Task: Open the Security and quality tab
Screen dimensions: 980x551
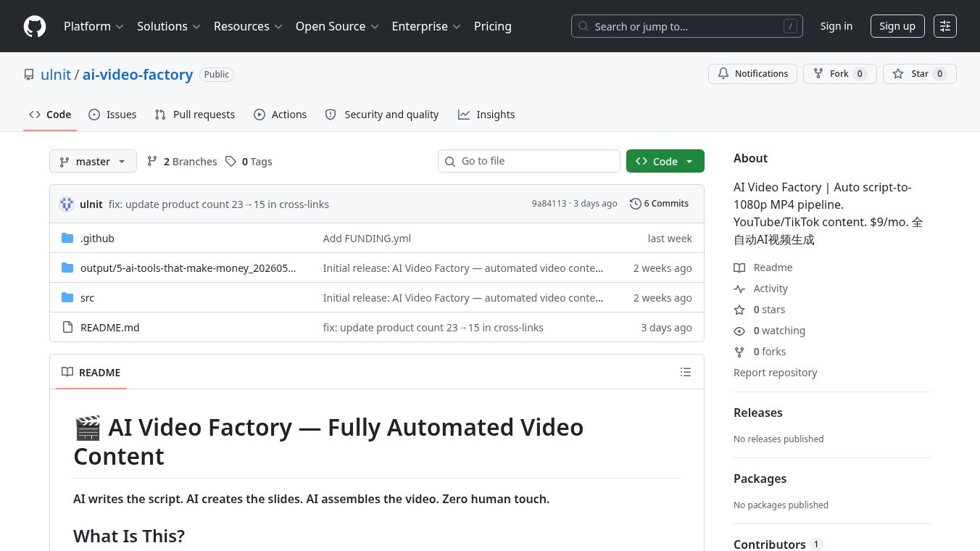Action: 382,115
